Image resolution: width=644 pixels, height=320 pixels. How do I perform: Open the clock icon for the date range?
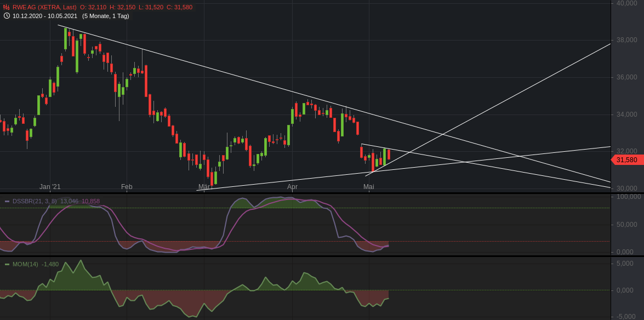click(7, 16)
